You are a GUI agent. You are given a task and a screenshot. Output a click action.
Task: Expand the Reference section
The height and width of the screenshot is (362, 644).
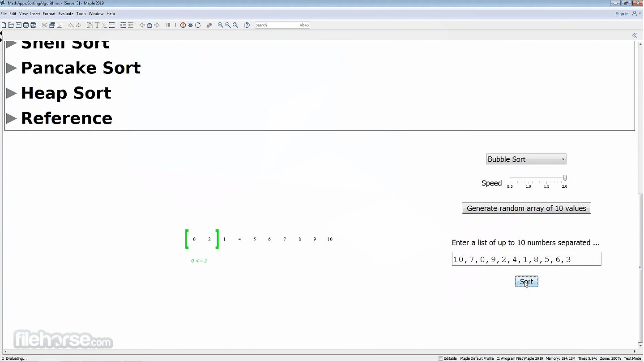tap(12, 118)
